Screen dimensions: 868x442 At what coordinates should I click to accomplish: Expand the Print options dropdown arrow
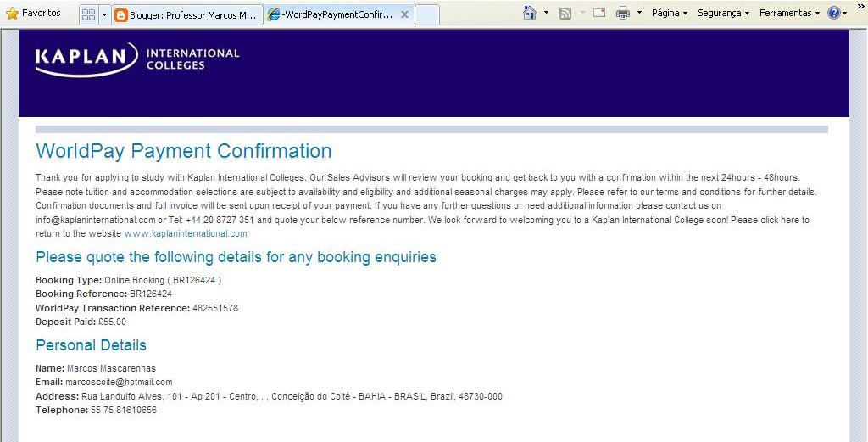[639, 13]
